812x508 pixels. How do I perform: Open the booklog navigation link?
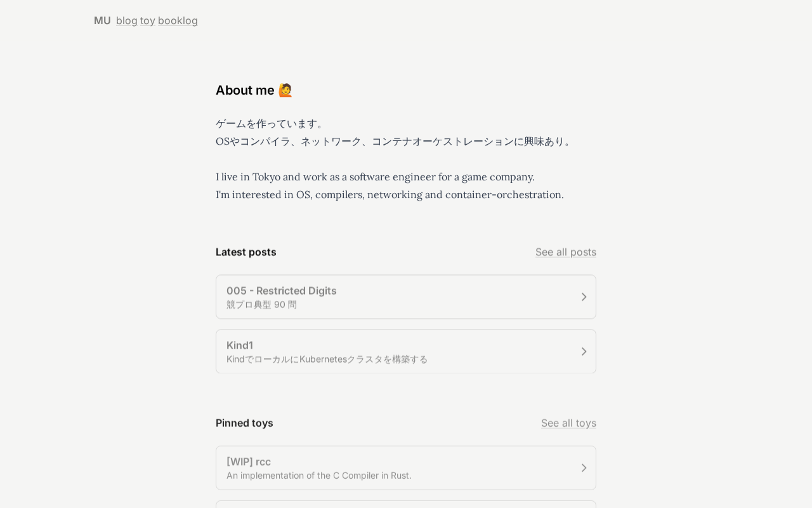(x=178, y=20)
